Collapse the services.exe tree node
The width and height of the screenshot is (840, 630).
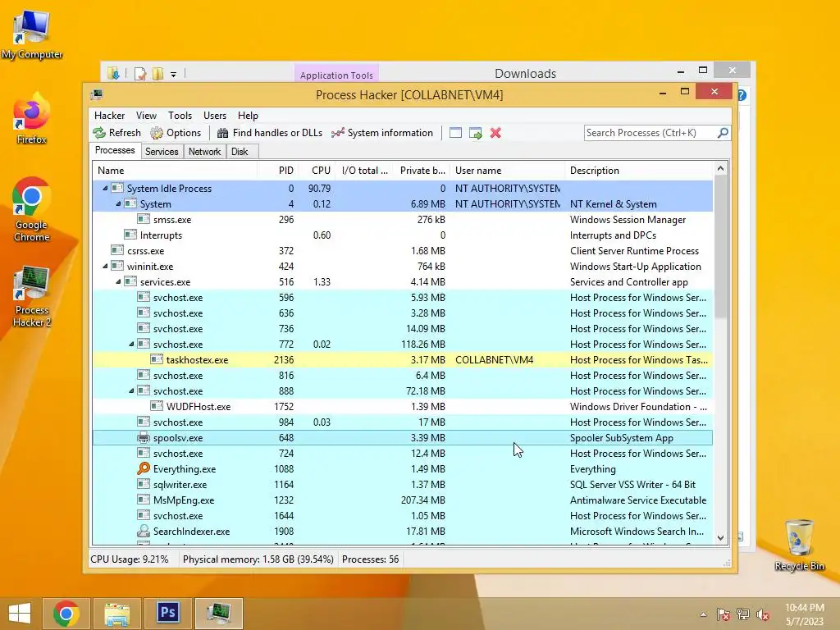118,282
